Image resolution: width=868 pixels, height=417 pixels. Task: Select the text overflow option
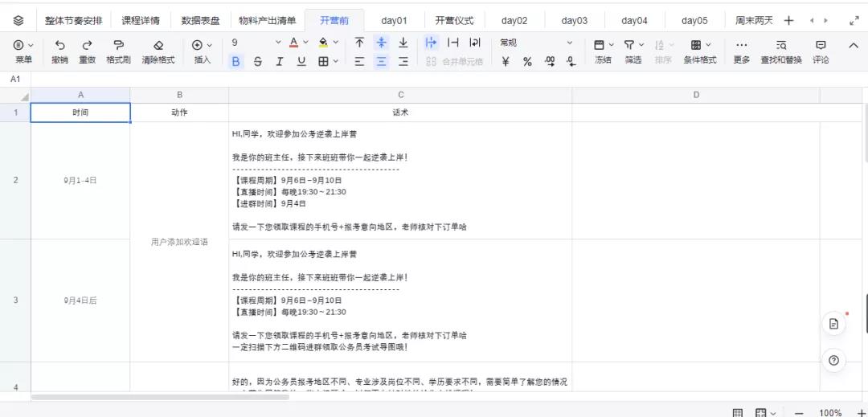(432, 43)
